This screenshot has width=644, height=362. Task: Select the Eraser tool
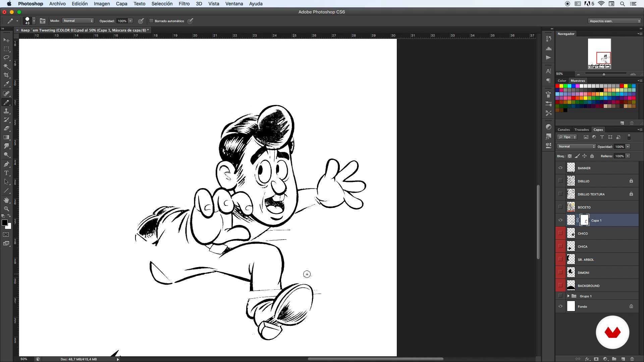click(6, 128)
